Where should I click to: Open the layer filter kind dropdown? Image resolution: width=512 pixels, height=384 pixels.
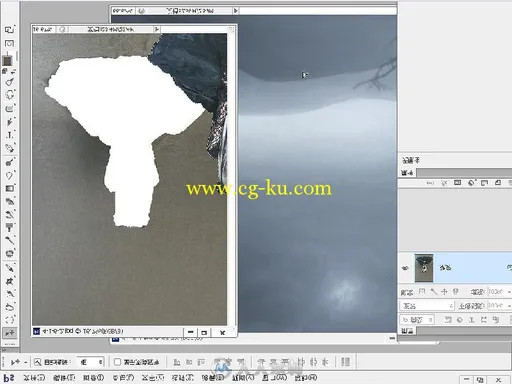coord(417,320)
